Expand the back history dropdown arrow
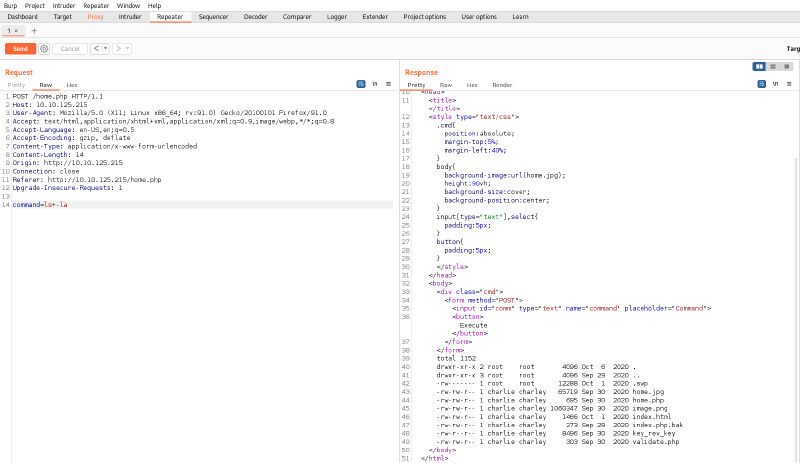 [105, 48]
